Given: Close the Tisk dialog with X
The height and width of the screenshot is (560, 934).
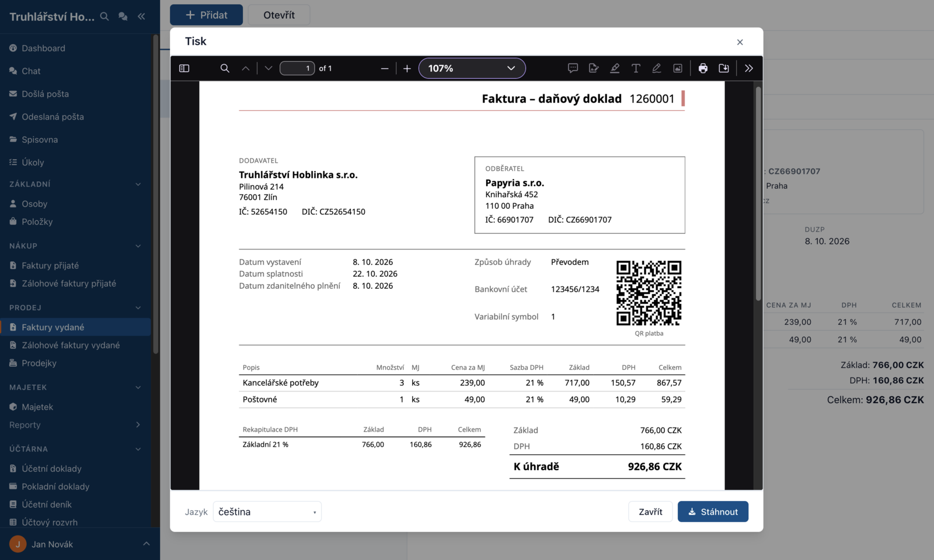Looking at the screenshot, I should (740, 42).
